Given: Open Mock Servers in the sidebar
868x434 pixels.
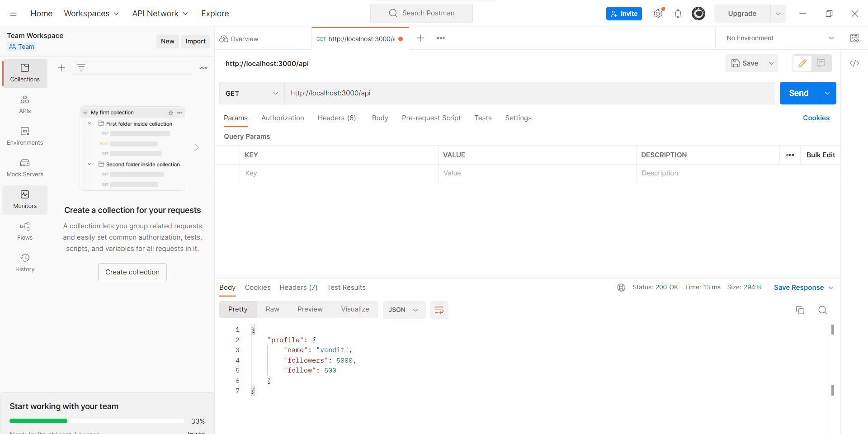Looking at the screenshot, I should pyautogui.click(x=25, y=168).
